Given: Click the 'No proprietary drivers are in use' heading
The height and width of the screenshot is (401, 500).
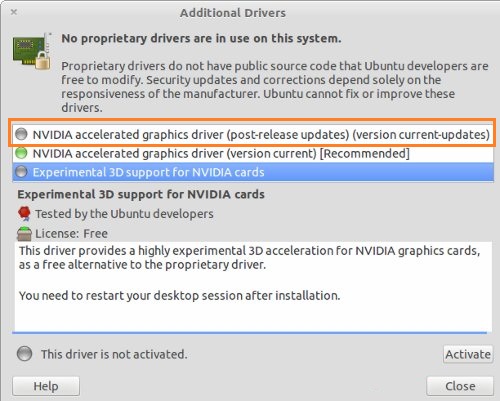Looking at the screenshot, I should pyautogui.click(x=201, y=39).
